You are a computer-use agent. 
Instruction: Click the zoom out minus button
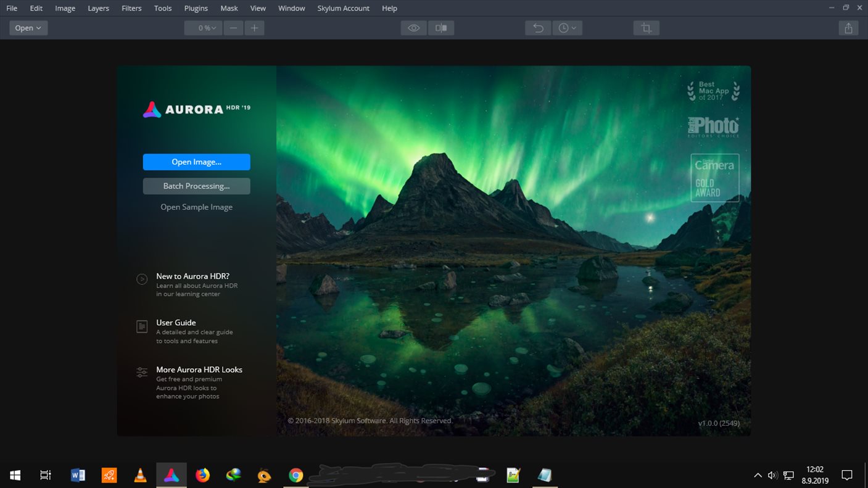(x=233, y=28)
